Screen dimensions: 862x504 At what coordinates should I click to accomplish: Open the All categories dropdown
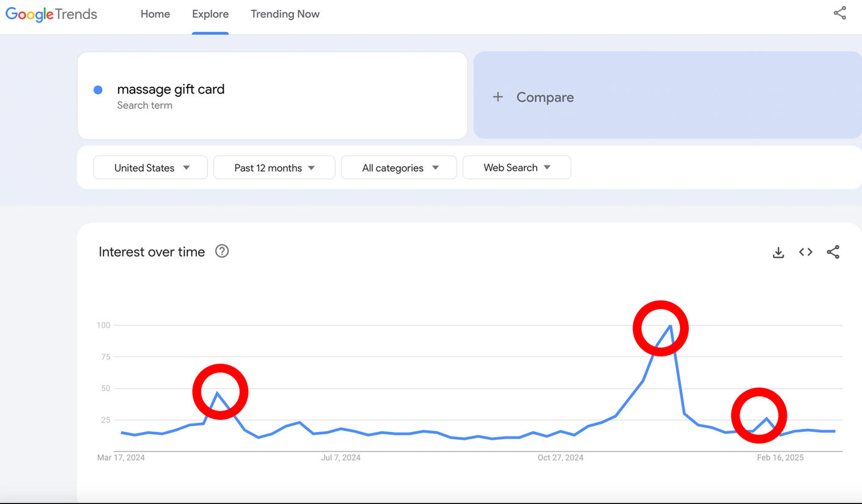(399, 167)
